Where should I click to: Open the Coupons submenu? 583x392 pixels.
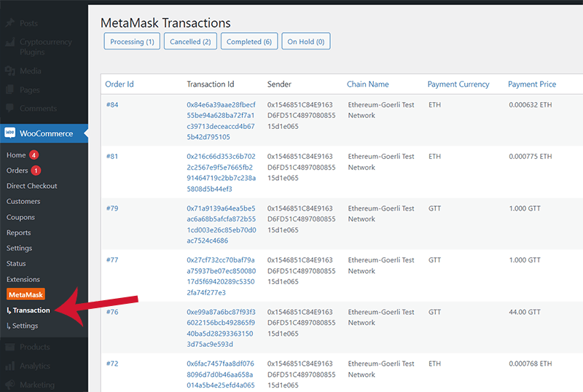20,217
